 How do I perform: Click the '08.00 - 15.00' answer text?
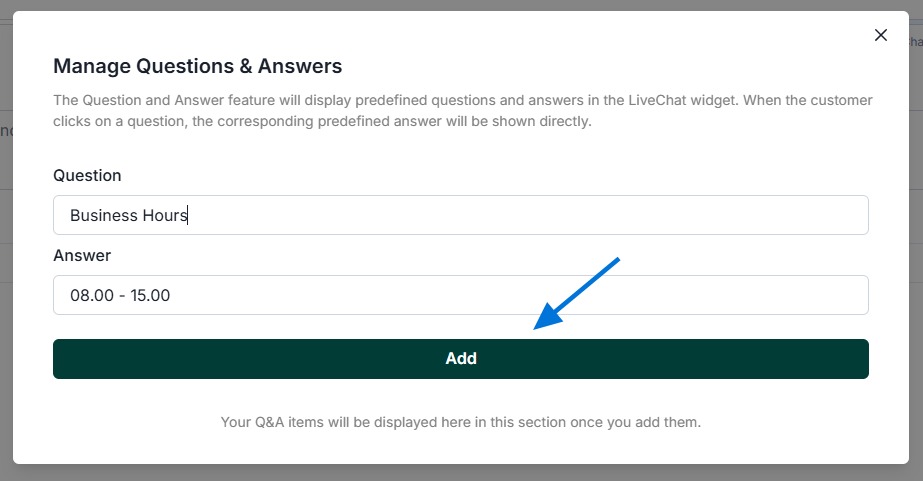120,295
